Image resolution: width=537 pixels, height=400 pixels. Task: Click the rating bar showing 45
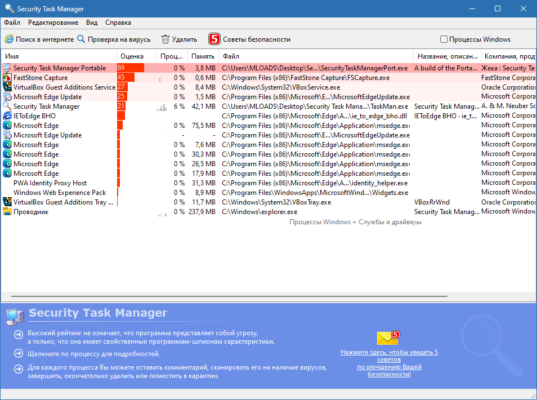pyautogui.click(x=126, y=77)
